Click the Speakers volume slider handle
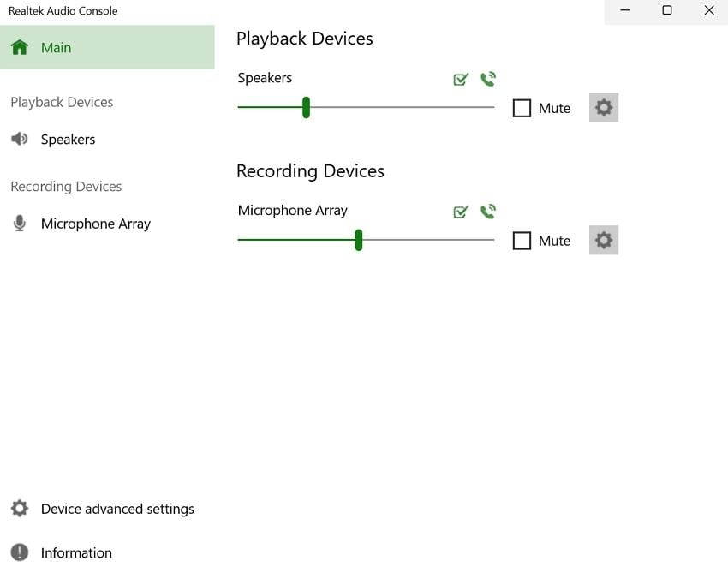728x573 pixels. click(x=306, y=107)
